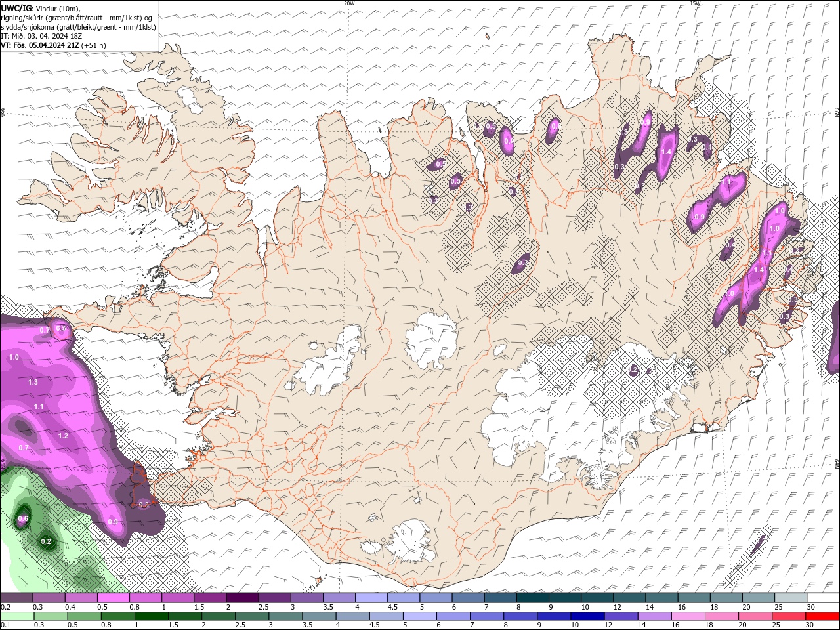Pick the grey-blue 3.5 swatch on the rain scale
Image resolution: width=840 pixels, height=630 pixels.
point(319,616)
